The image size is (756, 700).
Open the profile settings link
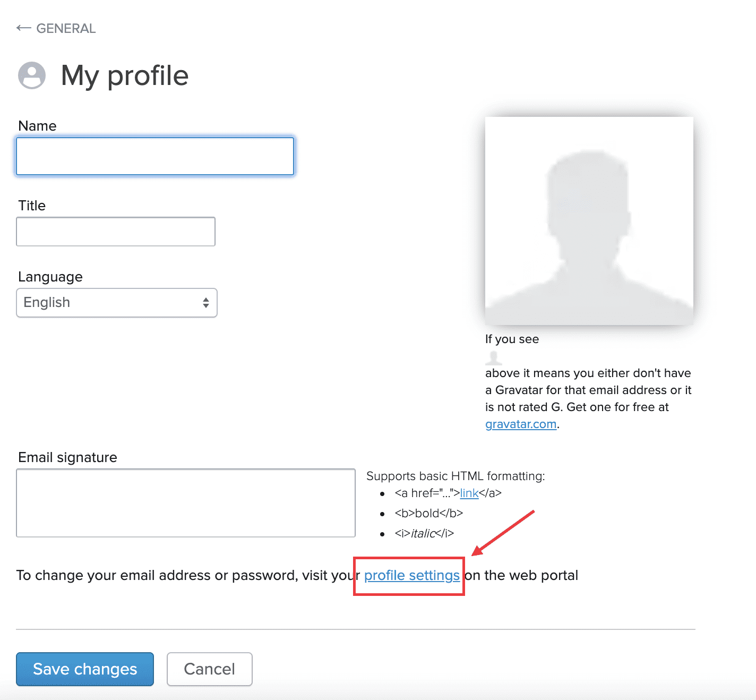pos(411,576)
